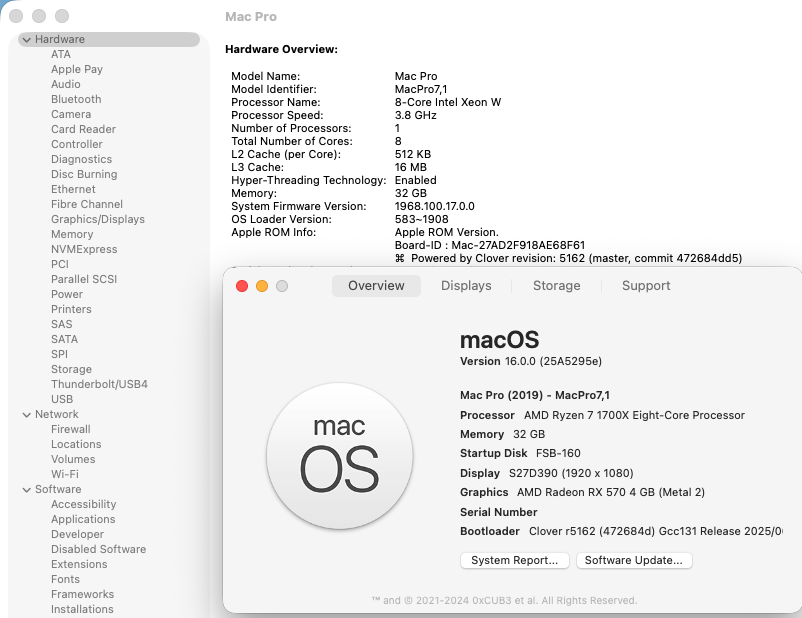Collapse the Software section chevron
802x618 pixels.
point(27,490)
